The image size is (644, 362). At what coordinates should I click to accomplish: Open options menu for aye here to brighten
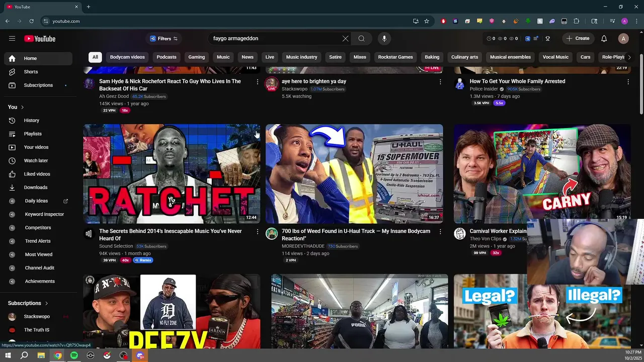click(x=440, y=81)
